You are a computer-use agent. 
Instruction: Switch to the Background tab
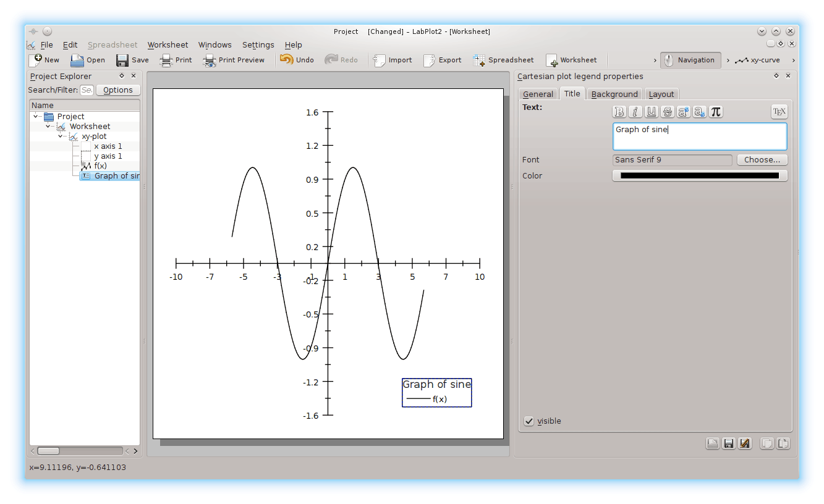[614, 94]
